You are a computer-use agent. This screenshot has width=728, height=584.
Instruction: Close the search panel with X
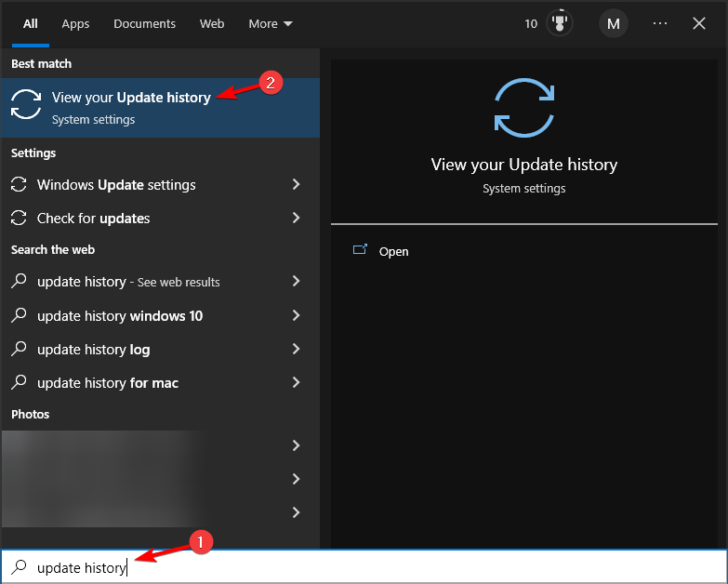coord(699,23)
